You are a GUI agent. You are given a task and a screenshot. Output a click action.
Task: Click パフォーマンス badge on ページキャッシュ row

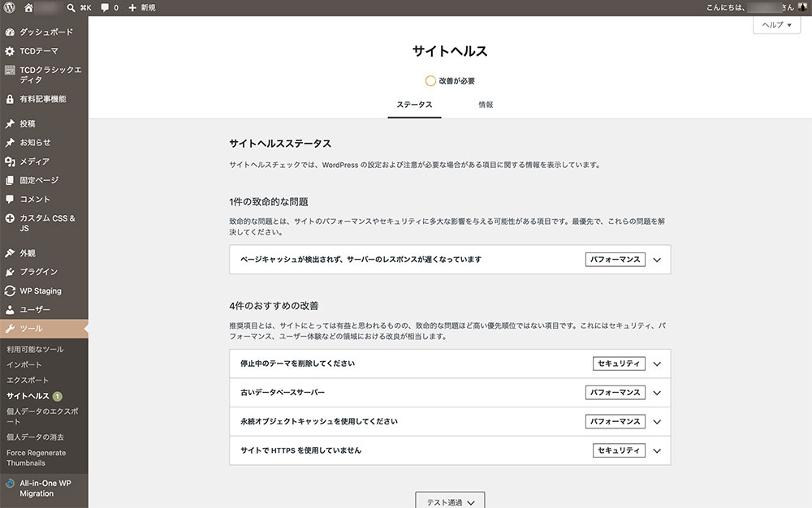click(615, 260)
